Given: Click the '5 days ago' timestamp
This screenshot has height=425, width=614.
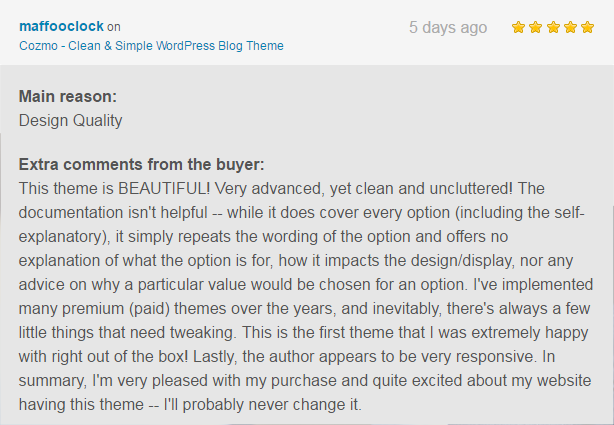Looking at the screenshot, I should coord(448,27).
